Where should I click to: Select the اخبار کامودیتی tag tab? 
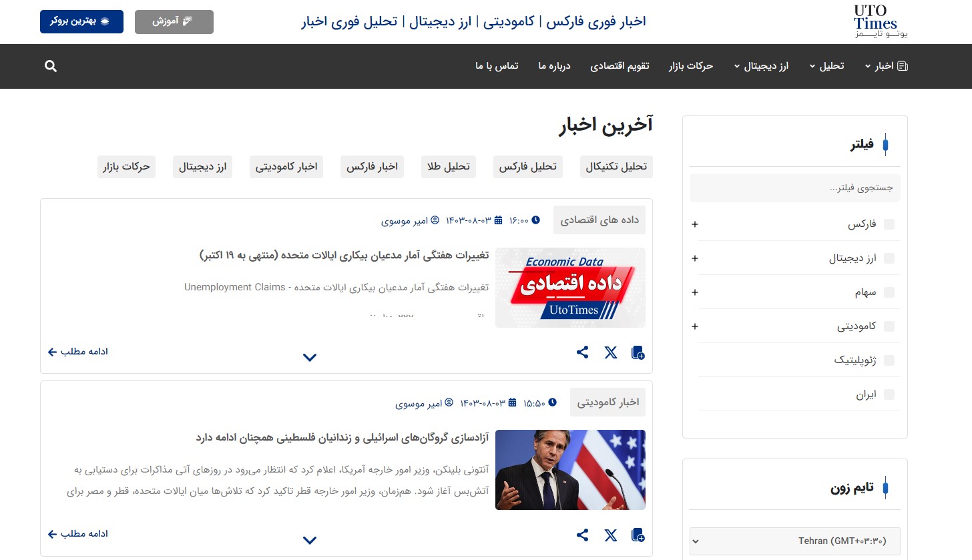(x=286, y=167)
